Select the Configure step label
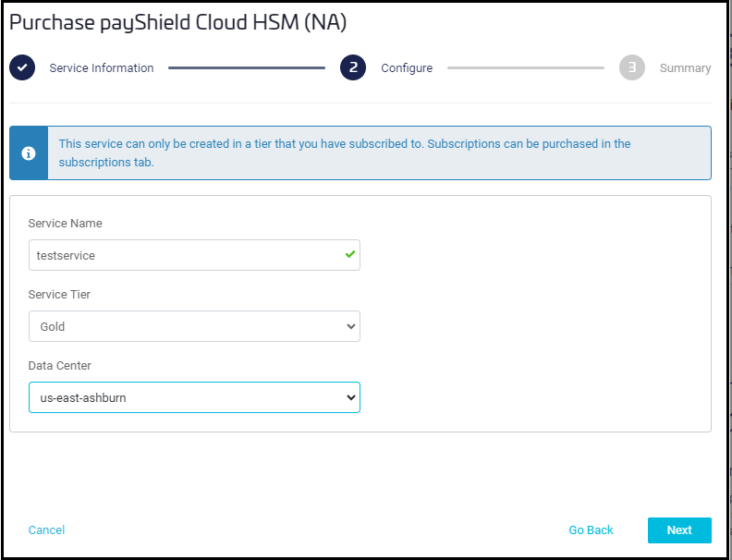 (x=407, y=68)
